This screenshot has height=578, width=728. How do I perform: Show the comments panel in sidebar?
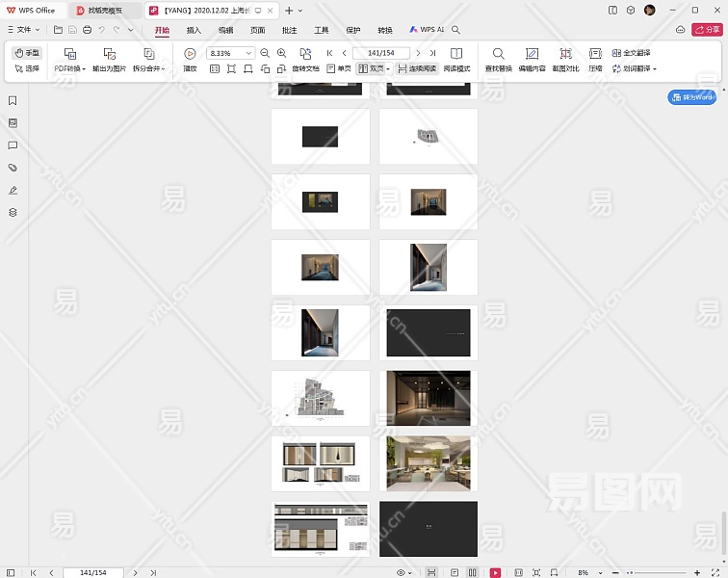click(x=13, y=145)
